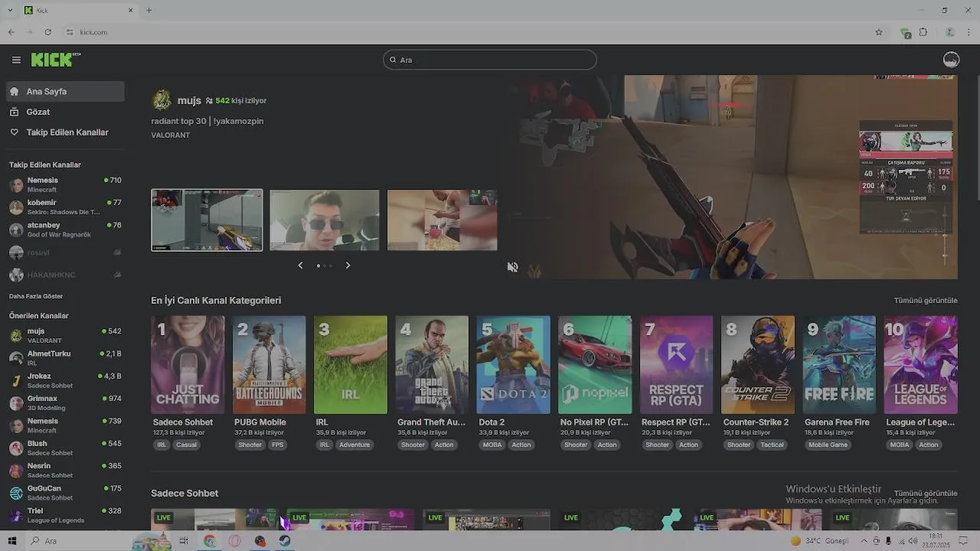Open PUBG Mobile category card
The width and height of the screenshot is (980, 551).
pyautogui.click(x=269, y=365)
